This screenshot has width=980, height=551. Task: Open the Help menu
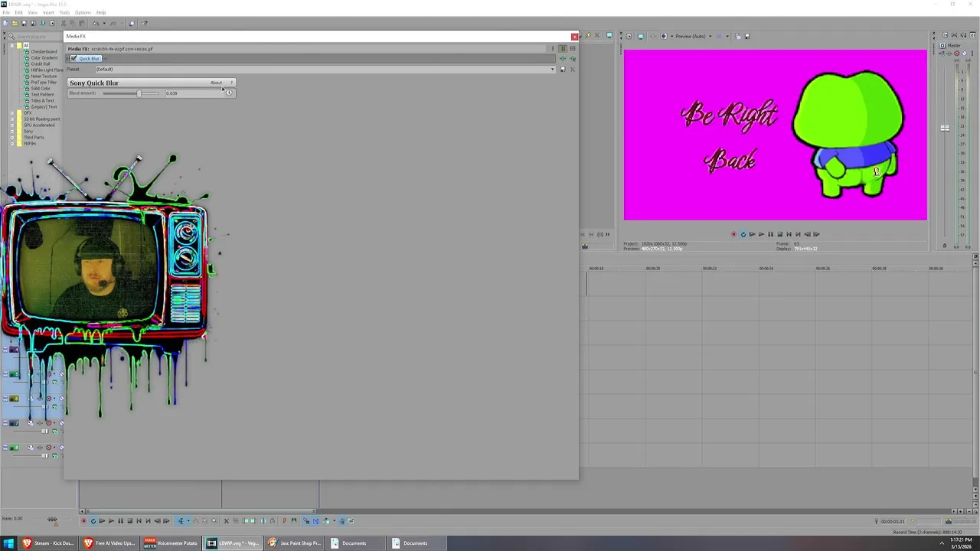pos(101,12)
